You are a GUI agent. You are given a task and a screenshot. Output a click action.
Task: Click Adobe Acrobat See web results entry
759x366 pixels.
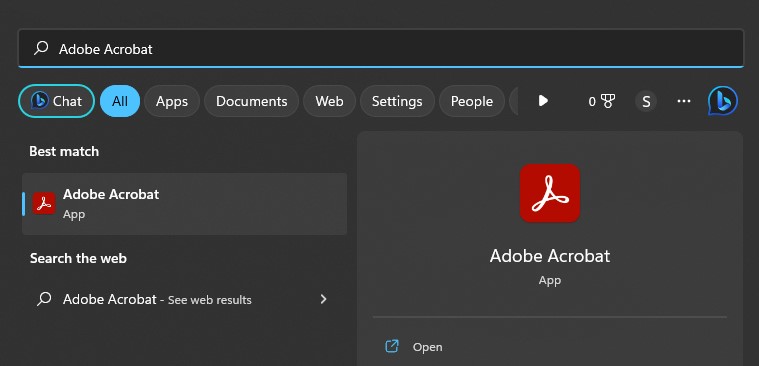pos(184,299)
